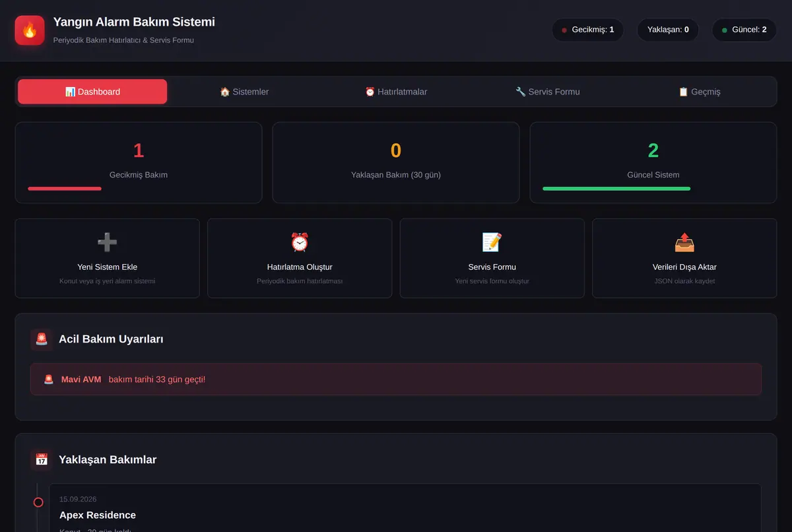Click the Apex Residence entry title
792x532 pixels.
coord(98,515)
